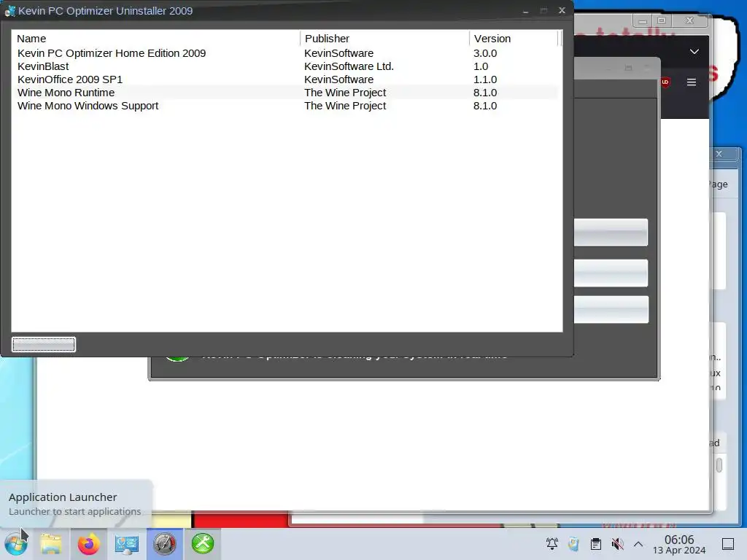747x560 pixels.
Task: Click the scrollbar thumb in the right-edge window
Action: point(719,465)
